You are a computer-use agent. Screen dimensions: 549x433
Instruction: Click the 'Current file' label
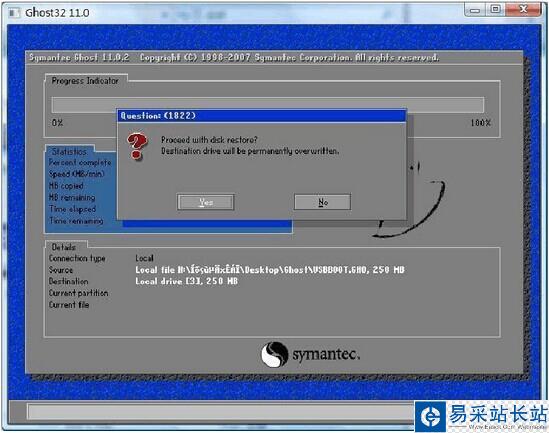[x=69, y=305]
